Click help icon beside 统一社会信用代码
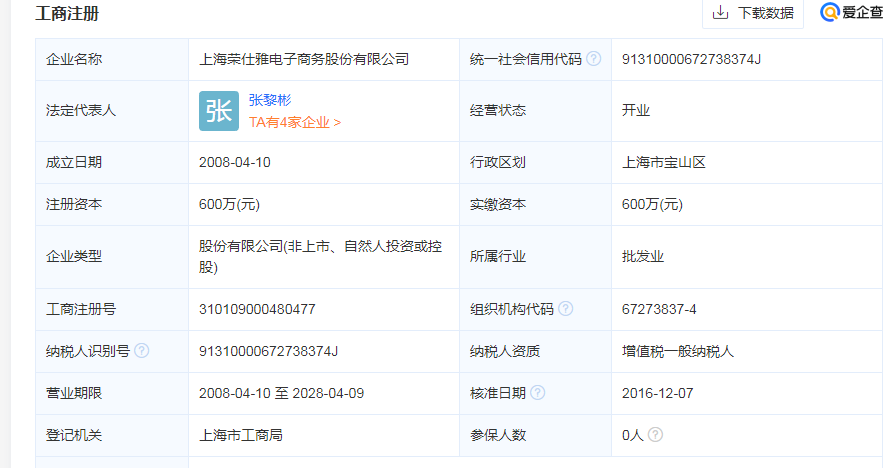The height and width of the screenshot is (468, 887). pyautogui.click(x=593, y=59)
